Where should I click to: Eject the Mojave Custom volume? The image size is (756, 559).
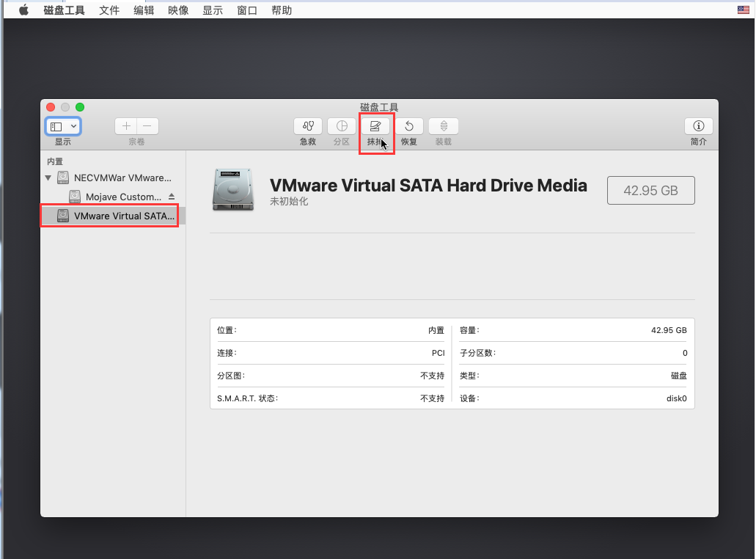[172, 197]
